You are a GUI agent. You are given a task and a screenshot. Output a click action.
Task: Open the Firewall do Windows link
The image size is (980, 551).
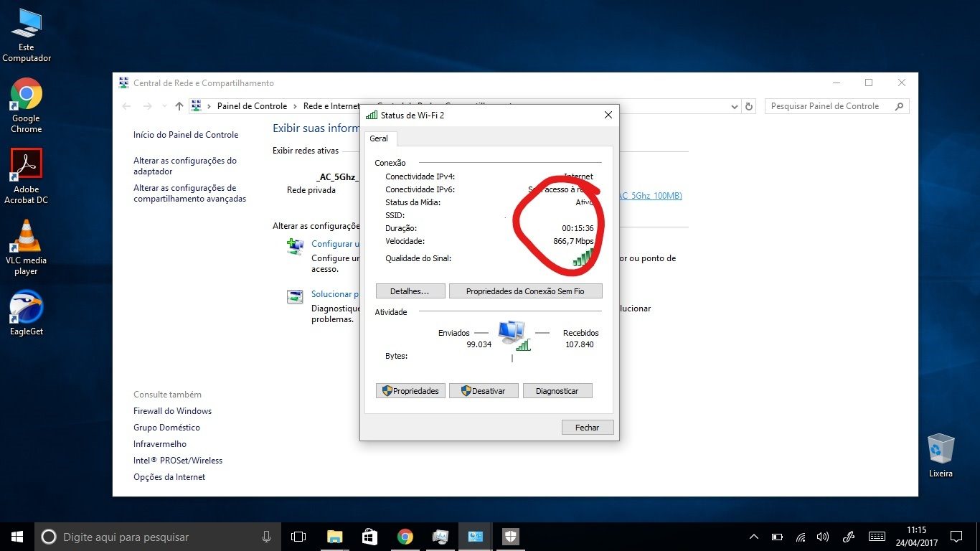click(x=173, y=411)
